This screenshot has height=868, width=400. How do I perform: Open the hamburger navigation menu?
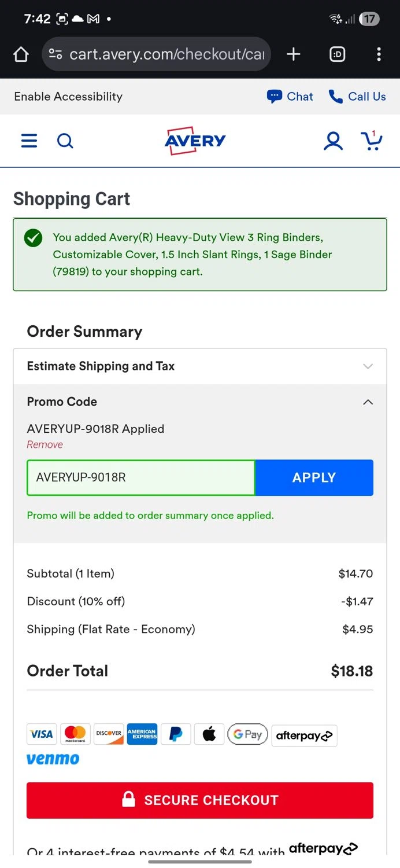[x=29, y=141]
